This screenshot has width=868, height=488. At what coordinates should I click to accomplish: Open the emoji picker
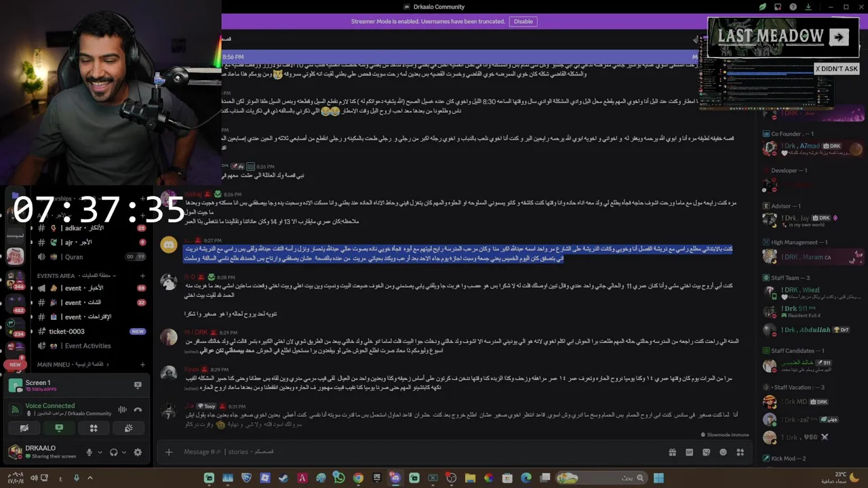[x=723, y=452]
